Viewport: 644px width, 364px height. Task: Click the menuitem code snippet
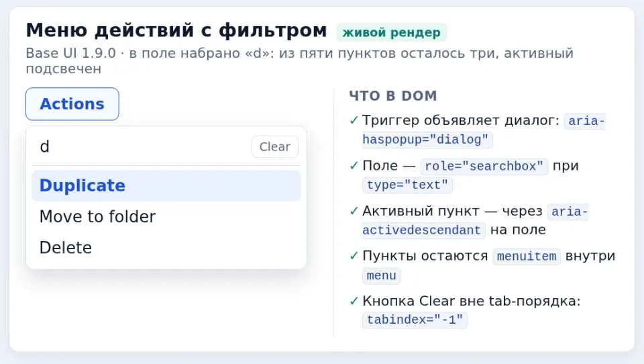pos(527,257)
